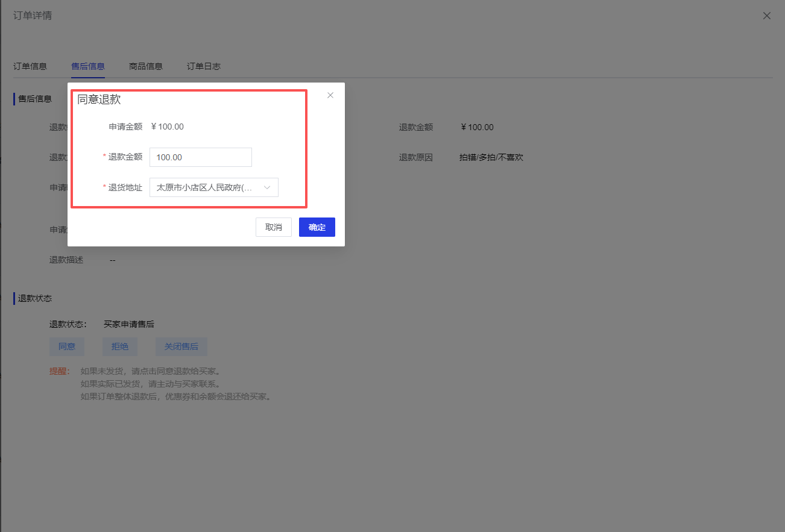This screenshot has height=532, width=785.
Task: Switch to the 订单信息 tab
Action: pos(30,66)
